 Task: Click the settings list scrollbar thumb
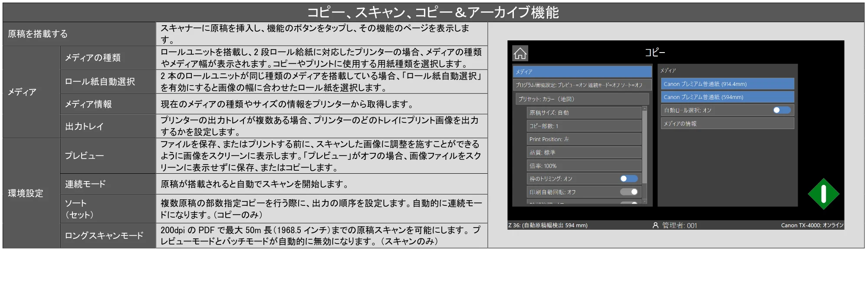click(x=644, y=147)
